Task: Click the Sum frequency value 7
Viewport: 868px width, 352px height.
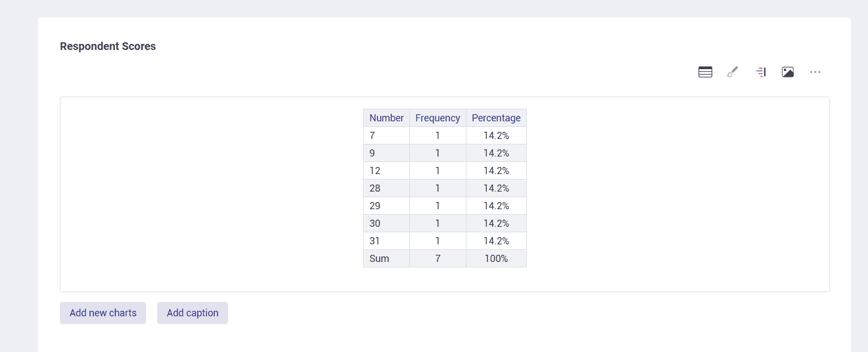Action: (438, 259)
